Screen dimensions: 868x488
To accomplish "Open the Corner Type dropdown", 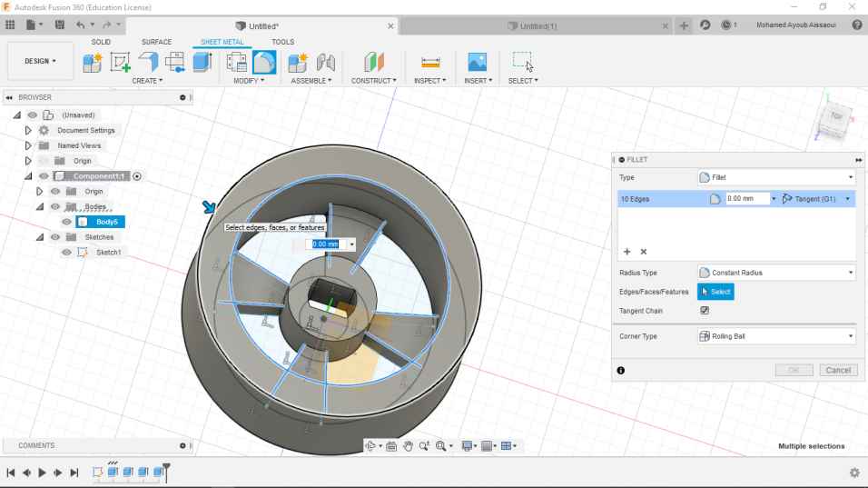I will click(x=776, y=336).
